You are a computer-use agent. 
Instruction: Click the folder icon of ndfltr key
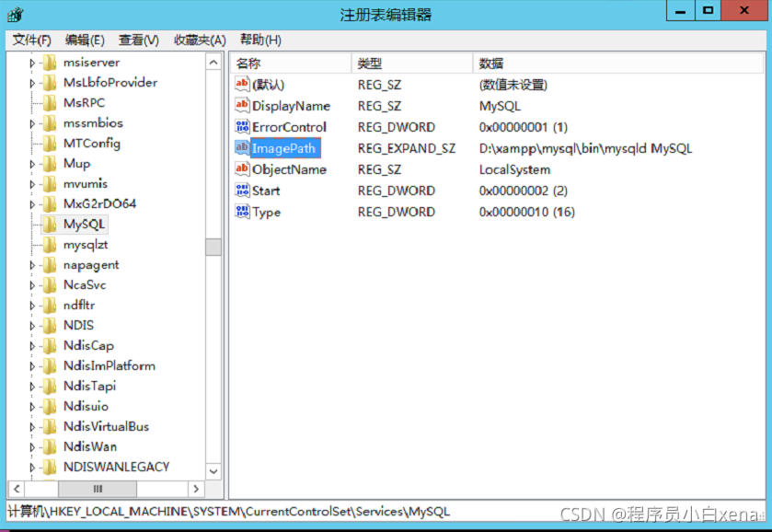tap(50, 306)
